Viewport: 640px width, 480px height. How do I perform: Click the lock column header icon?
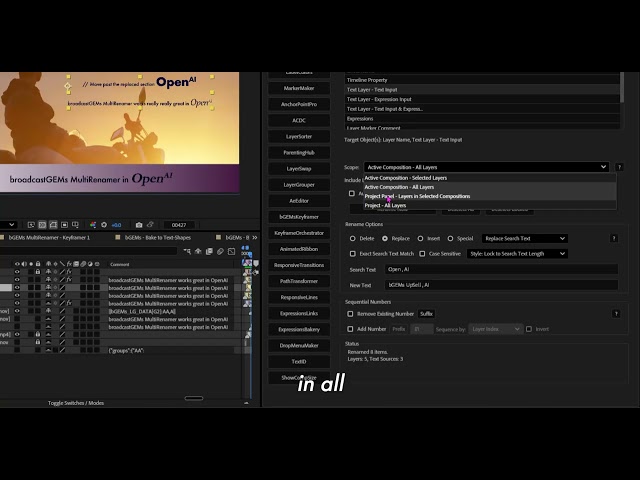(x=38, y=264)
